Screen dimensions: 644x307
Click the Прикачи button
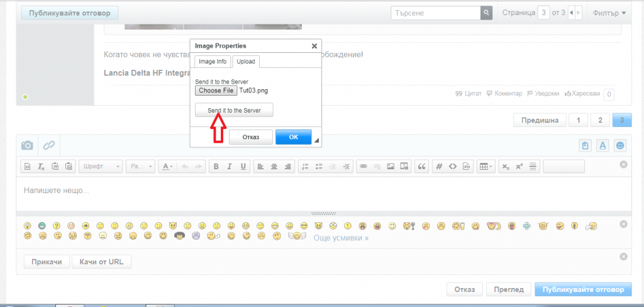(47, 262)
